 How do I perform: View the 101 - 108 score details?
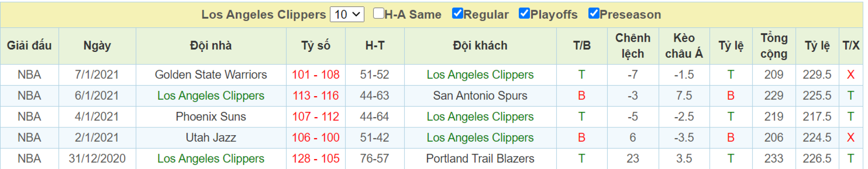point(315,75)
